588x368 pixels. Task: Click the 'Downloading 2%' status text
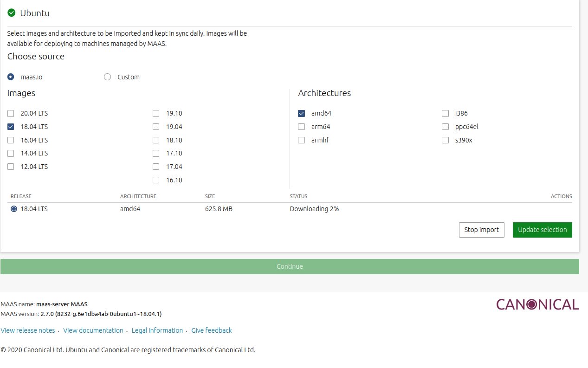(x=314, y=209)
